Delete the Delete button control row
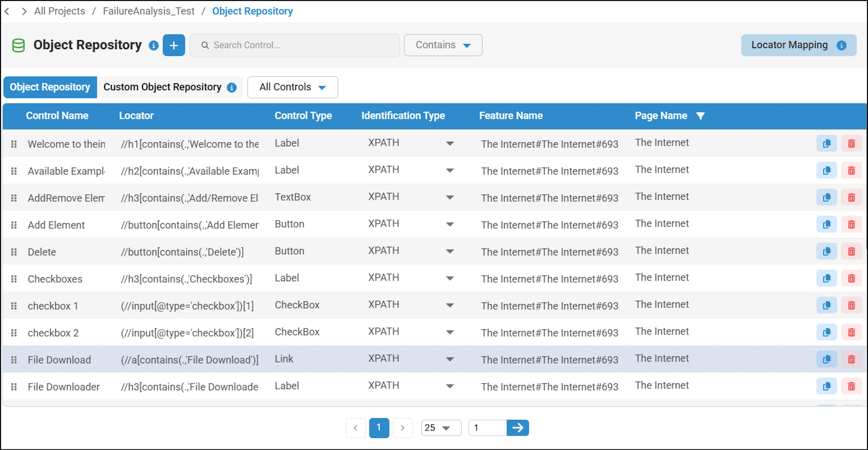 (x=851, y=252)
